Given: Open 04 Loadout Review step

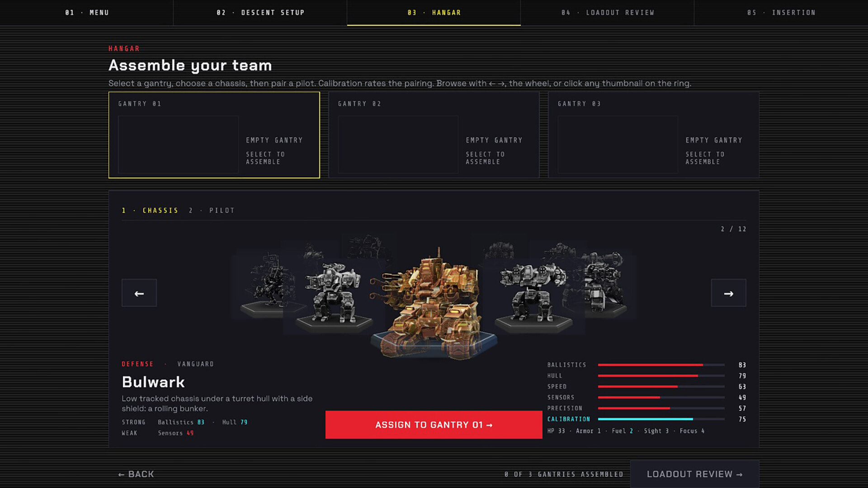Looking at the screenshot, I should click(608, 13).
